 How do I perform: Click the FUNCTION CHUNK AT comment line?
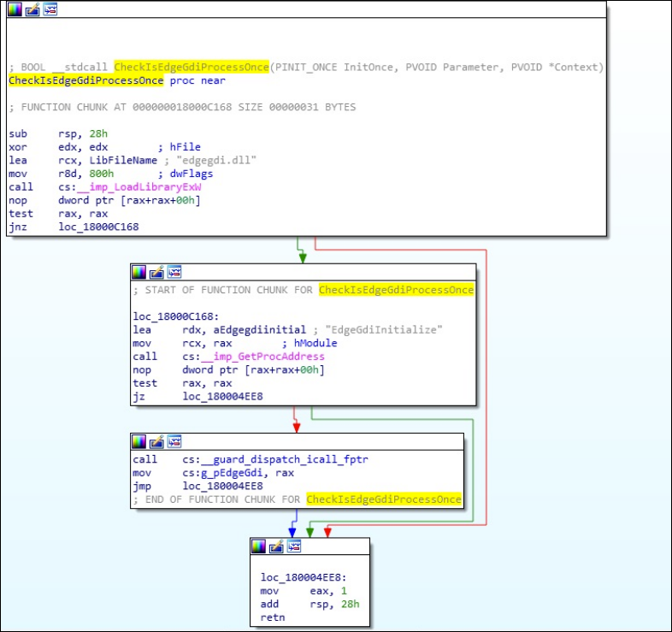point(182,107)
